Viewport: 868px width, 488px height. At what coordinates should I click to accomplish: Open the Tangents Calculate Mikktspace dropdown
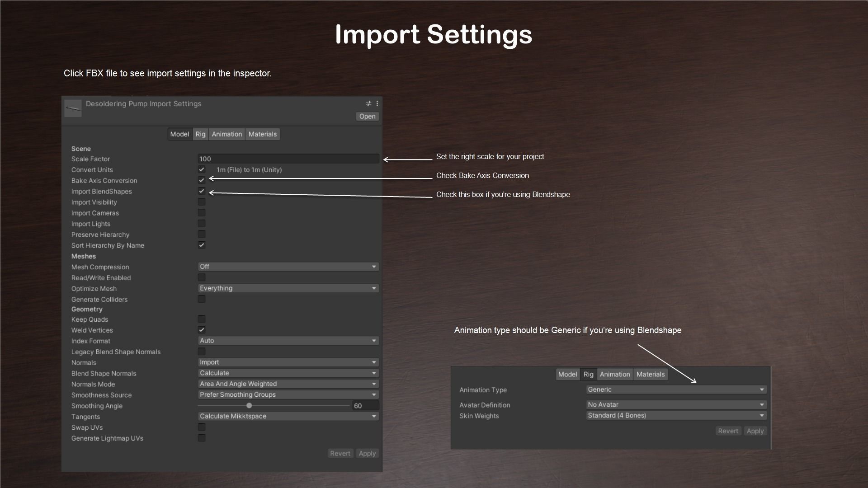(x=288, y=416)
